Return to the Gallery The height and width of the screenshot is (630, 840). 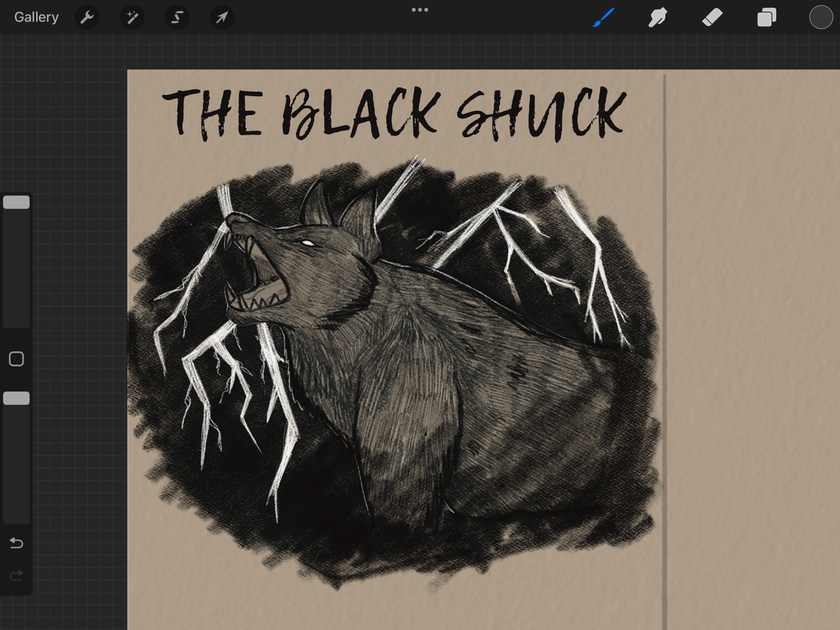(36, 17)
